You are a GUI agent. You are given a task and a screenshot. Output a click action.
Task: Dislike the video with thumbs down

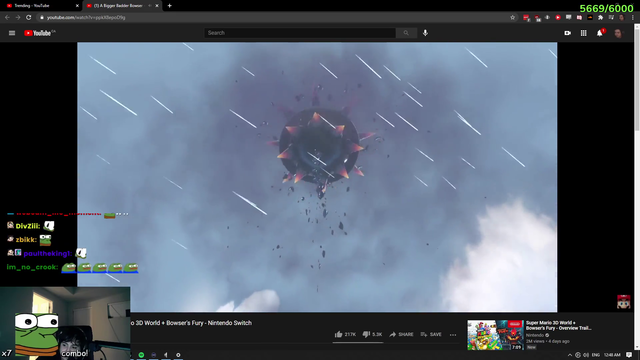[372, 334]
